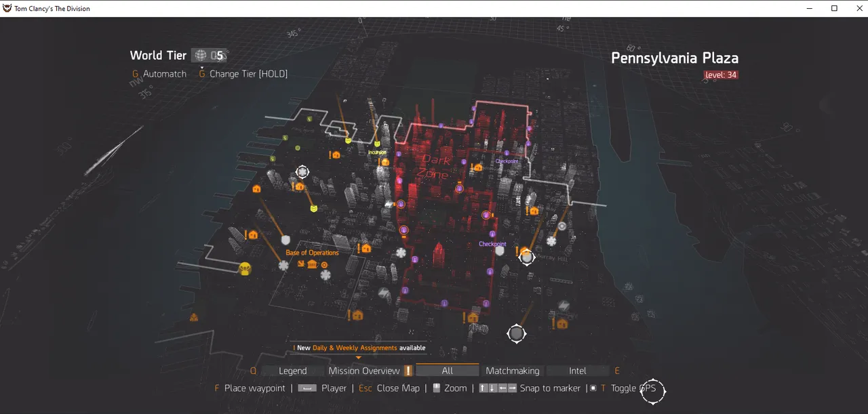This screenshot has height=414, width=868.
Task: Click the Mission Overview exclamation alert badge
Action: [408, 371]
